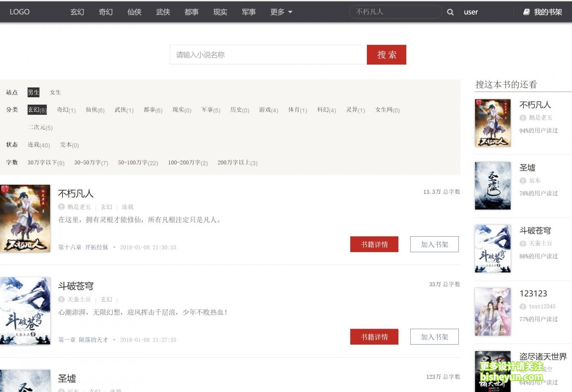Expand the 更多 dropdown in navbar
The height and width of the screenshot is (392, 572).
coord(281,12)
